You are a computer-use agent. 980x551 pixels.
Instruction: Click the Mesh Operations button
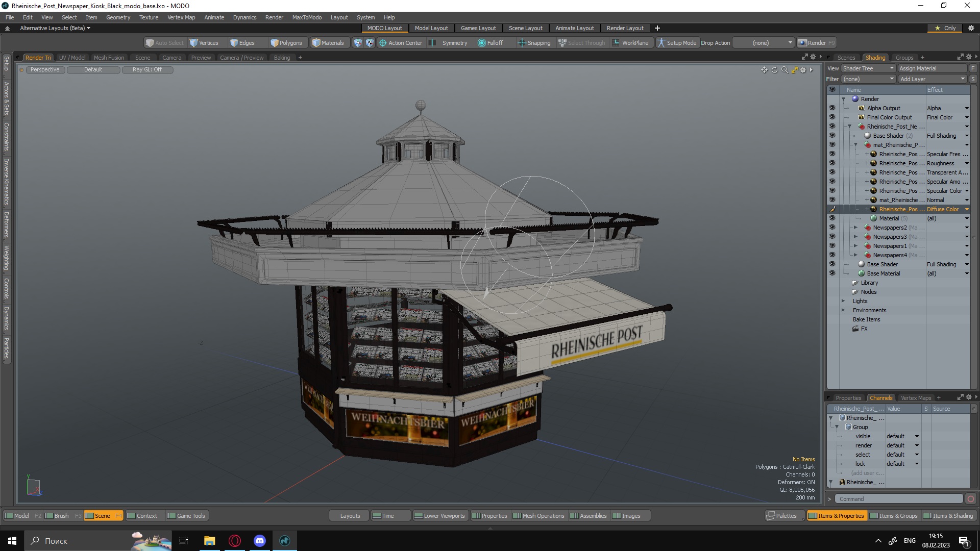coord(538,516)
